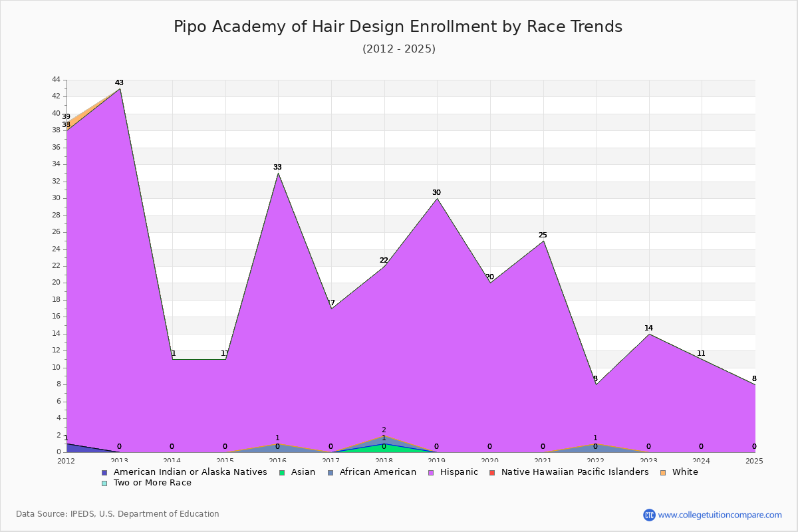This screenshot has width=798, height=532.
Task: Click the 33 data label at 2016
Action: point(277,168)
